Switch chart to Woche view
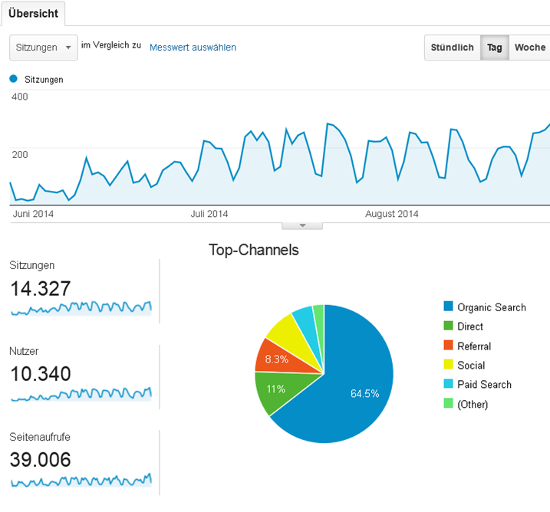The width and height of the screenshot is (550, 512). (x=530, y=47)
